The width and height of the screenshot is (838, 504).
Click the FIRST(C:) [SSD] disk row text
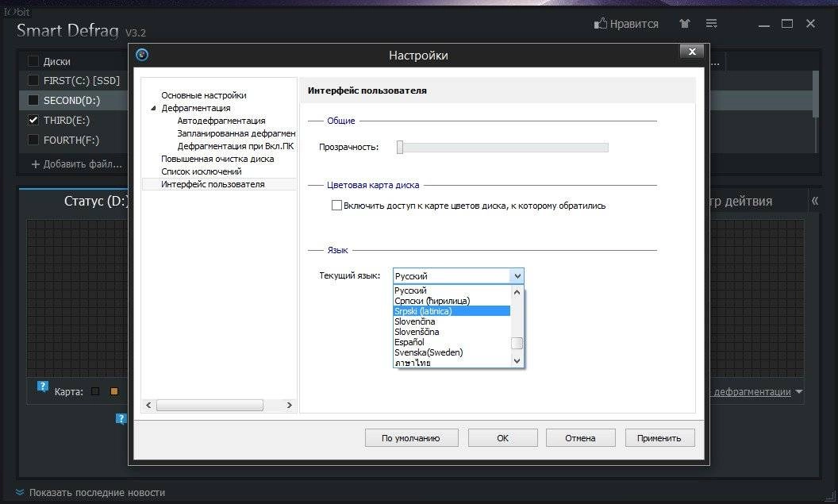click(81, 80)
